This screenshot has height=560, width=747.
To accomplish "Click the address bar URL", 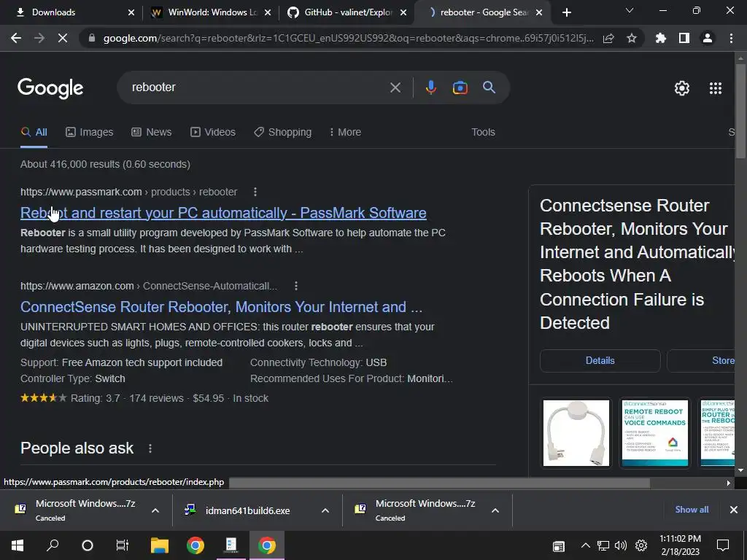I will tap(348, 38).
